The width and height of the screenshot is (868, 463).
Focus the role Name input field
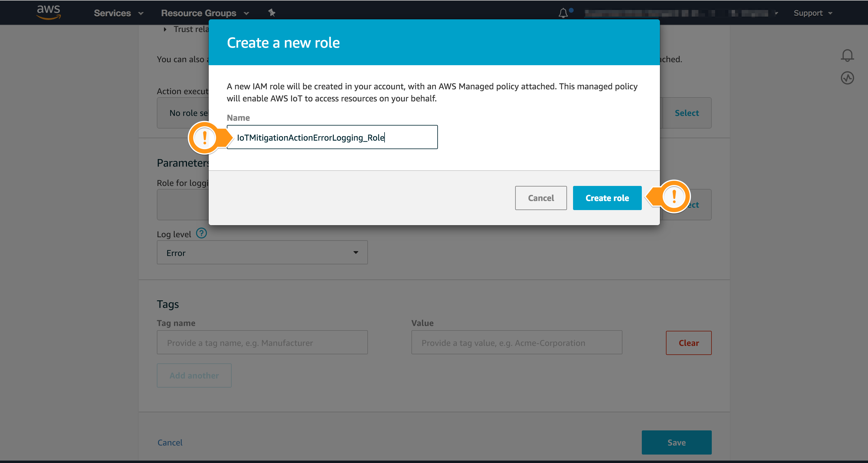point(332,137)
